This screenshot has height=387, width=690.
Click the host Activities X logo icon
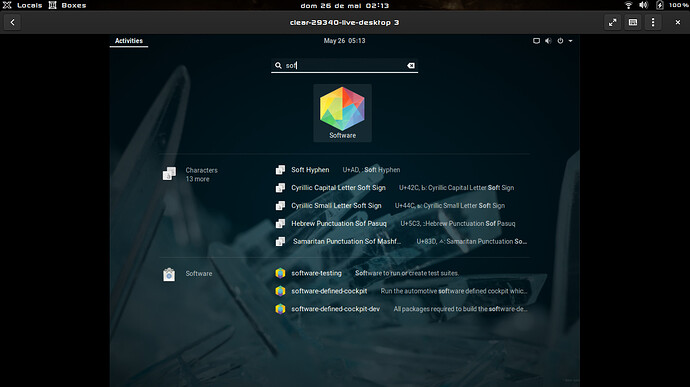(7, 5)
